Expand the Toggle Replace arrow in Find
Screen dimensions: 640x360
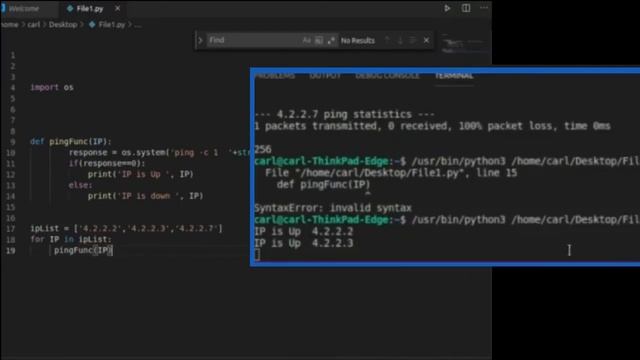pos(200,40)
